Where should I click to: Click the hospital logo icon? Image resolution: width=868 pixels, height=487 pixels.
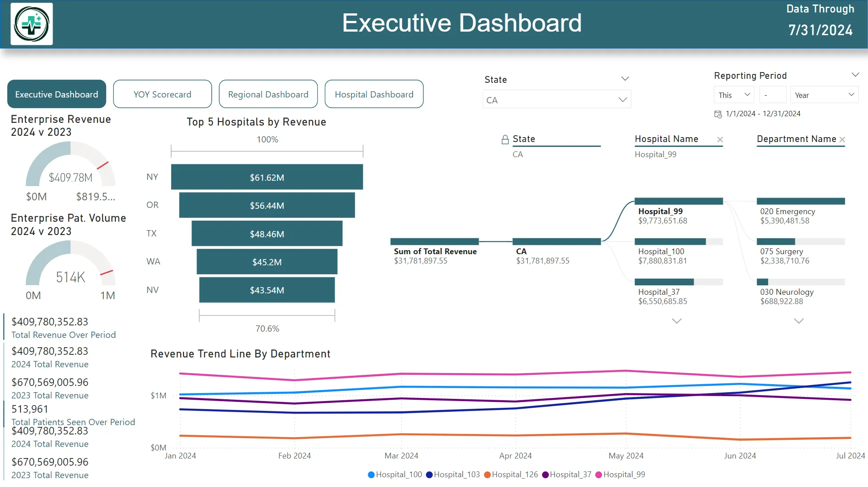tap(32, 24)
